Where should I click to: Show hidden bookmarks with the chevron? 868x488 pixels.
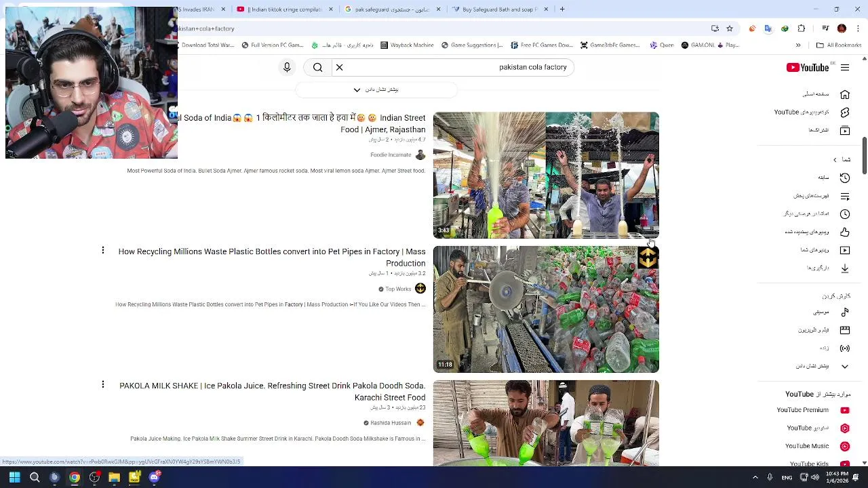pos(798,45)
